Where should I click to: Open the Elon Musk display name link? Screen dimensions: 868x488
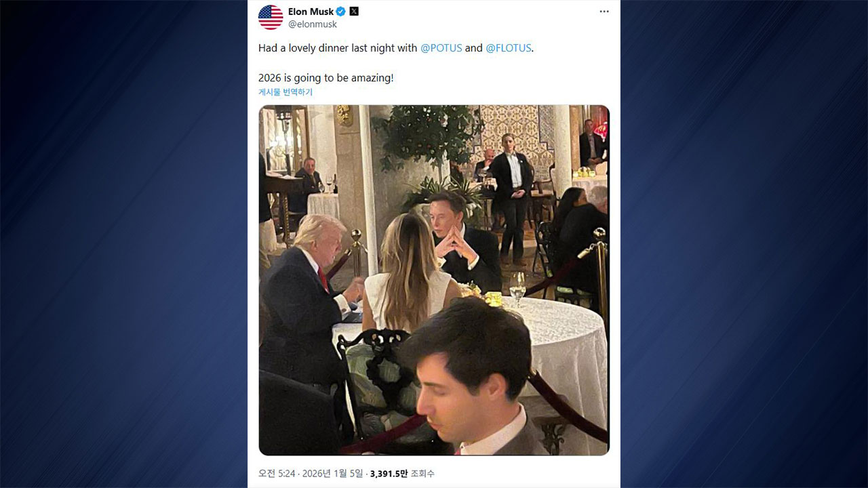311,12
